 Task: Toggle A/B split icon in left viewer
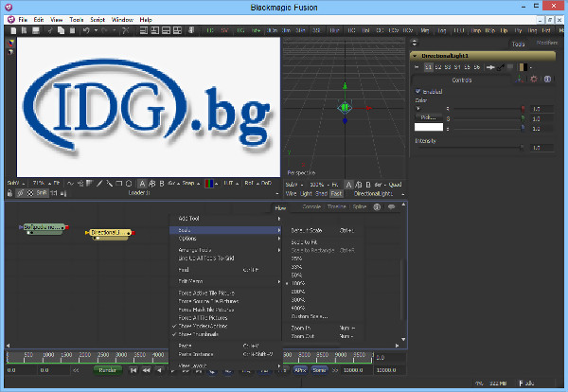(x=152, y=184)
